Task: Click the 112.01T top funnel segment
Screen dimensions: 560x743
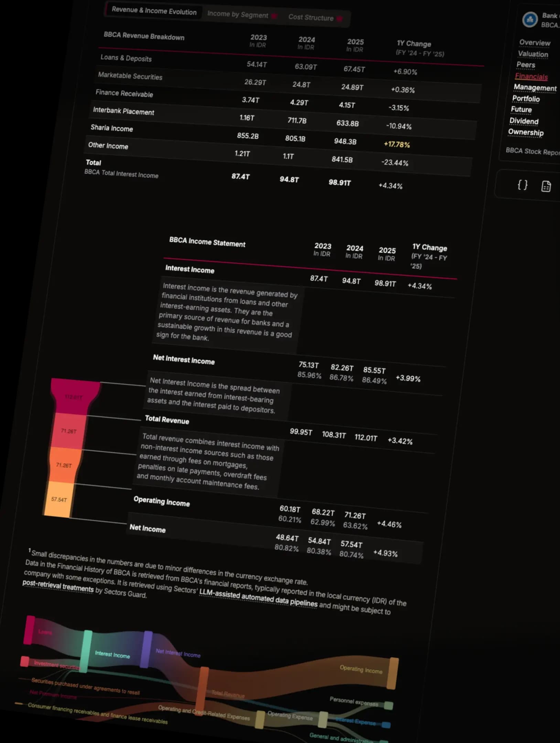Action: [74, 397]
